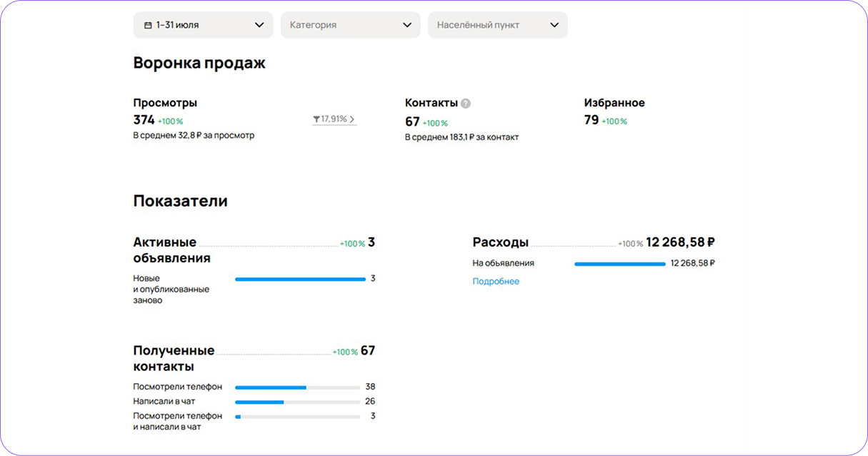Click the Написали в чат progress bar
The image size is (868, 456).
297,402
